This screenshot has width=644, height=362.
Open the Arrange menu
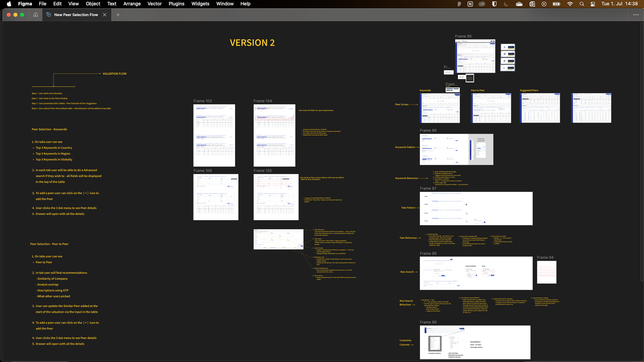click(132, 4)
